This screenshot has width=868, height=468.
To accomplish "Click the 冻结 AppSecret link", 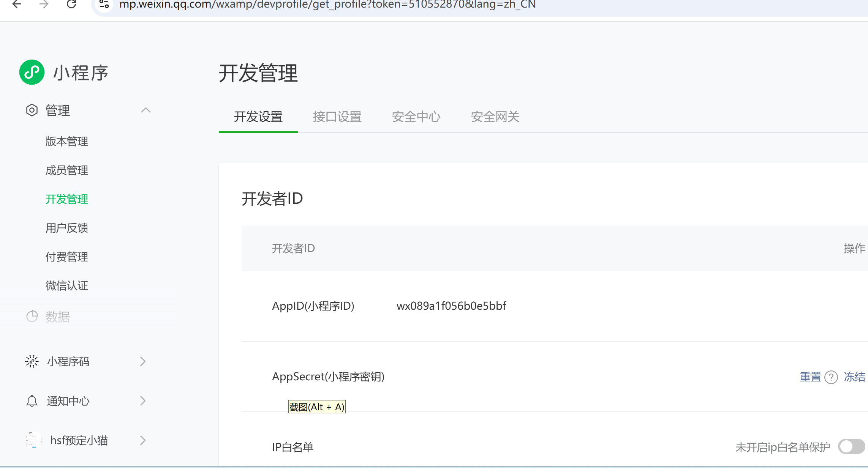I will (x=854, y=377).
